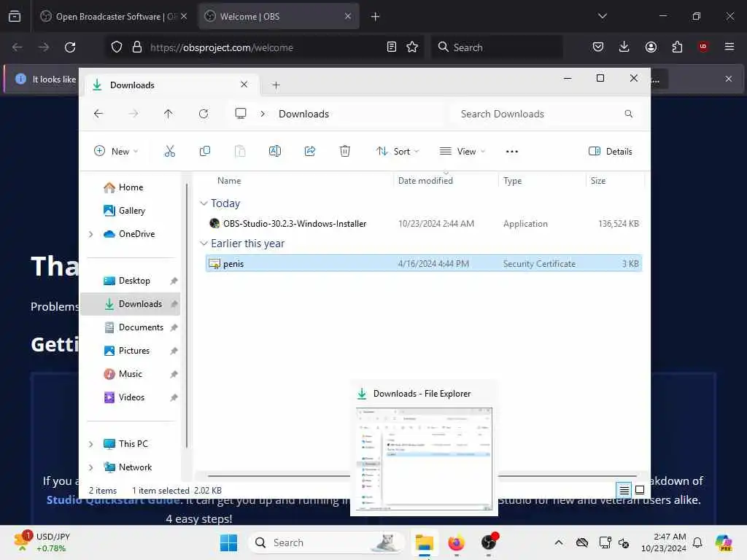Viewport: 747px width, 560px height.
Task: Click the Share icon in File Explorer toolbar
Action: click(309, 152)
